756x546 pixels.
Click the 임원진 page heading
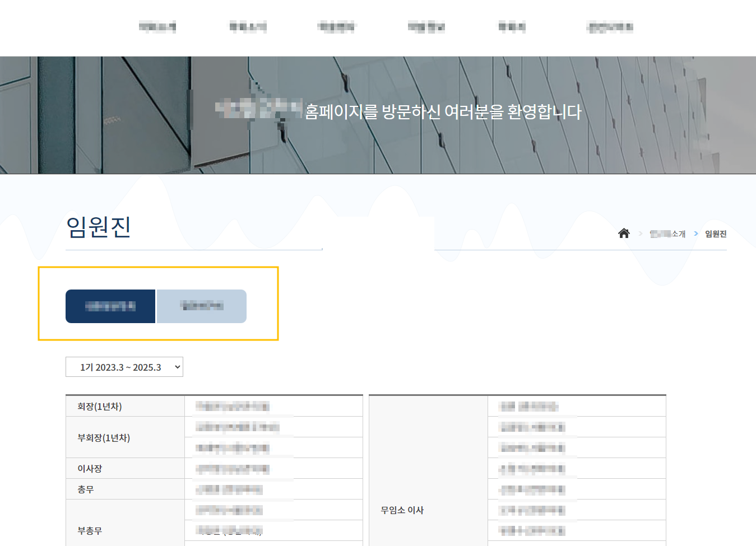coord(99,227)
